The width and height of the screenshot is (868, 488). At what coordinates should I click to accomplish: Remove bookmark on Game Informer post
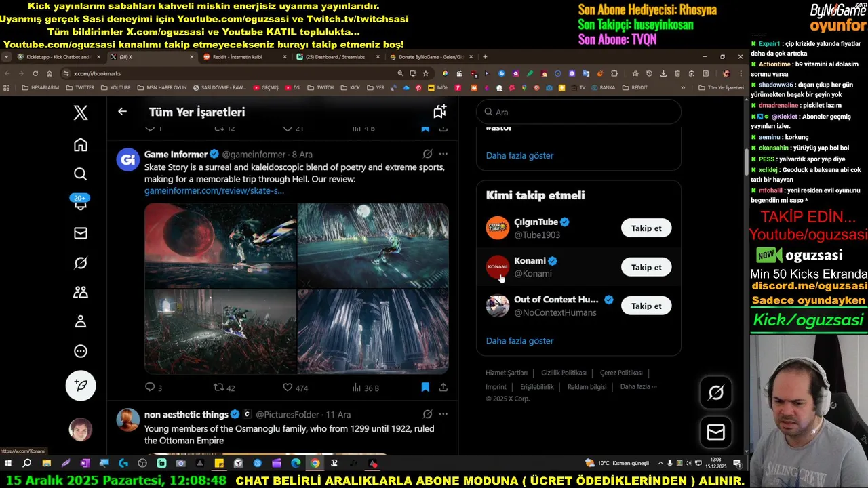coord(425,387)
